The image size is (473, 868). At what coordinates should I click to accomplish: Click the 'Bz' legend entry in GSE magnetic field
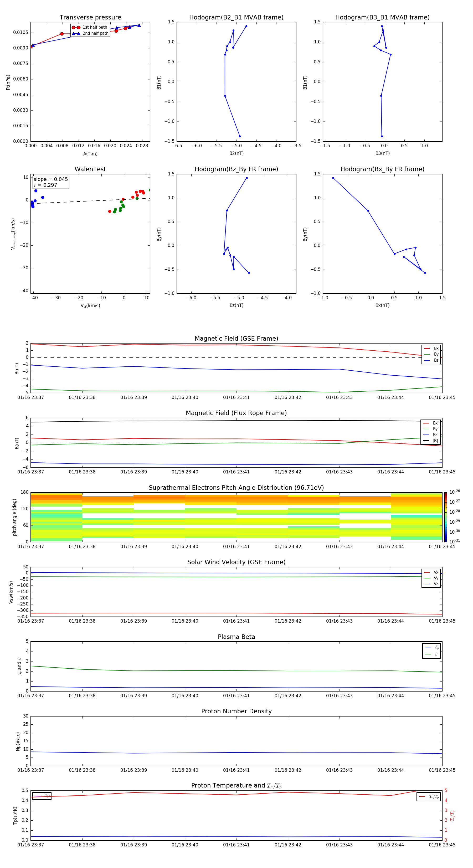click(431, 360)
